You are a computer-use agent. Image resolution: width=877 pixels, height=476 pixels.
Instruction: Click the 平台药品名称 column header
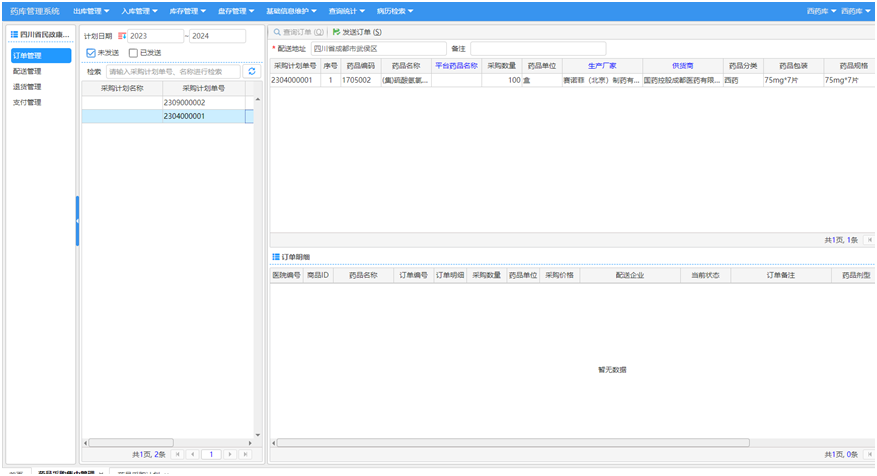[456, 66]
